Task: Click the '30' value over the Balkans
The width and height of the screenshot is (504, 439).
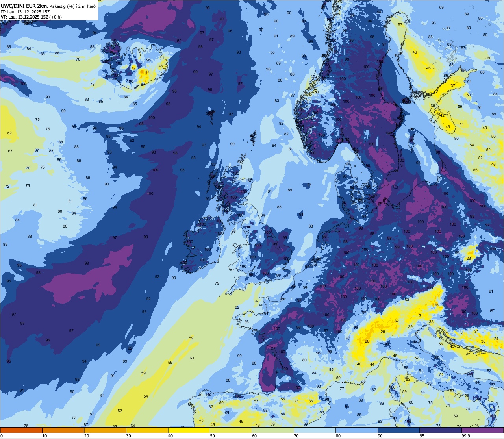Action: [483, 341]
